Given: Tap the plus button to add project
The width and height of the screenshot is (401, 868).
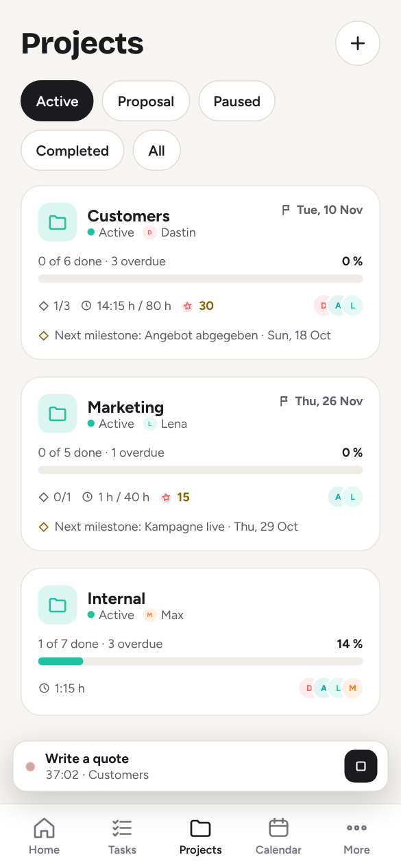Looking at the screenshot, I should [x=357, y=43].
